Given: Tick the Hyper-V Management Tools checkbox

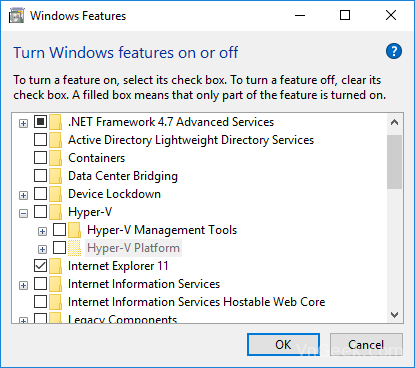Looking at the screenshot, I should pos(59,230).
